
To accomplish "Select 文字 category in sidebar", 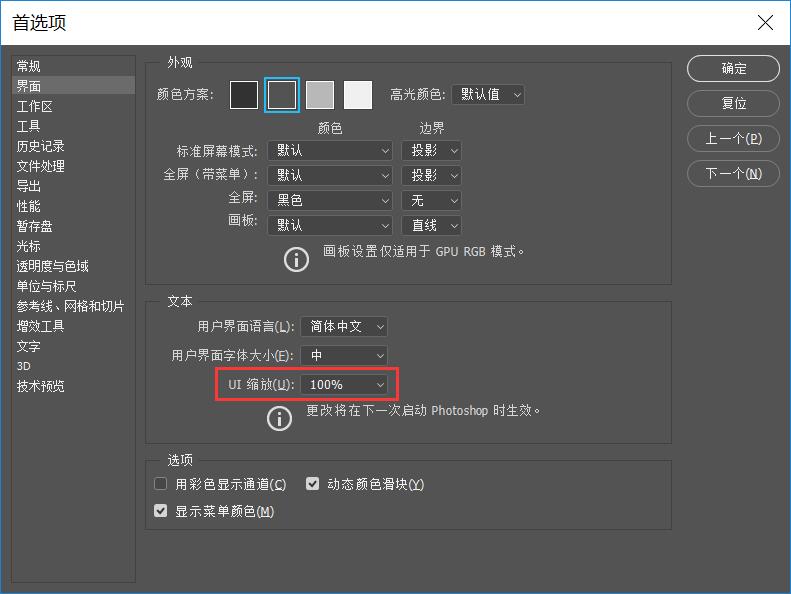I will [x=73, y=346].
